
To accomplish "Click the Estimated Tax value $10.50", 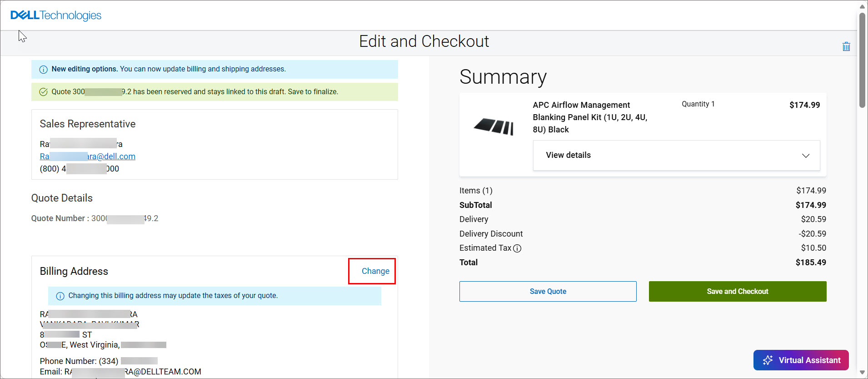I will coord(813,248).
